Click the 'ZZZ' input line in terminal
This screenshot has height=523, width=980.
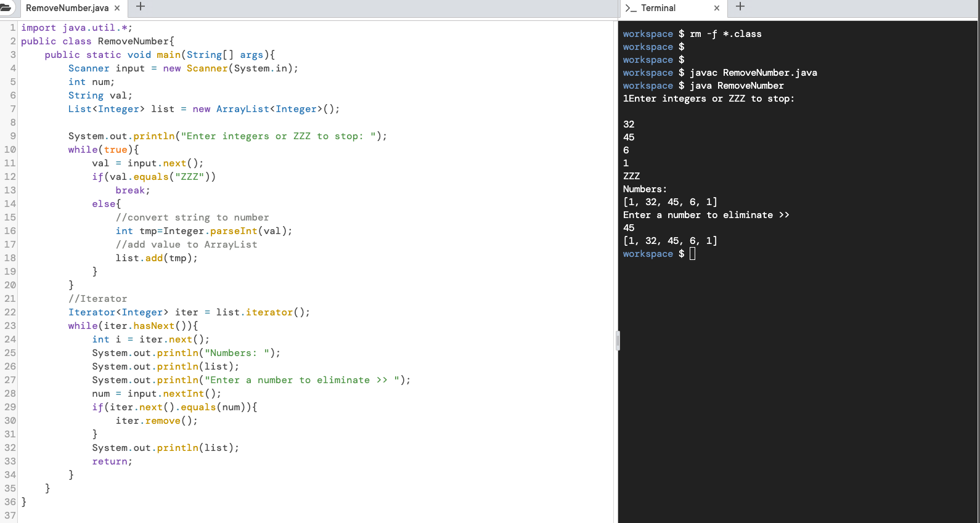[x=631, y=176]
